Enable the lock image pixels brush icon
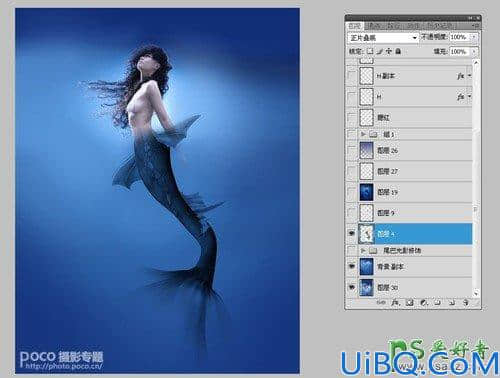Viewport: 500px width, 378px height. point(380,51)
